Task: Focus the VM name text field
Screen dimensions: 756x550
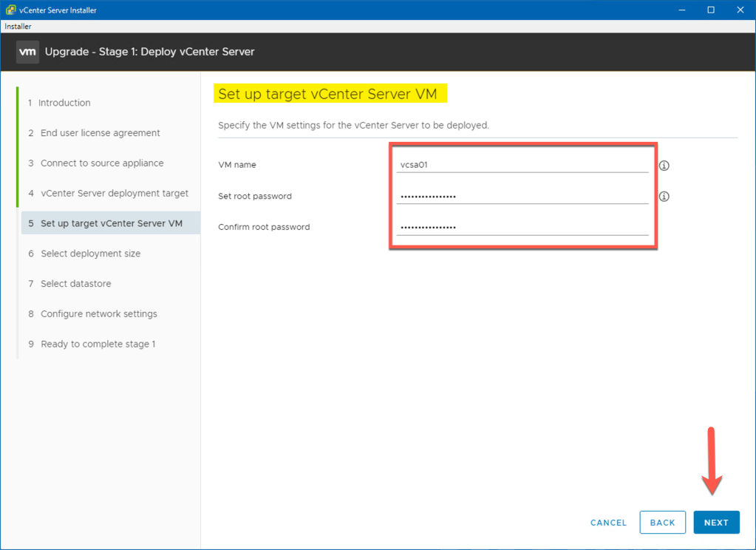Action: tap(522, 165)
